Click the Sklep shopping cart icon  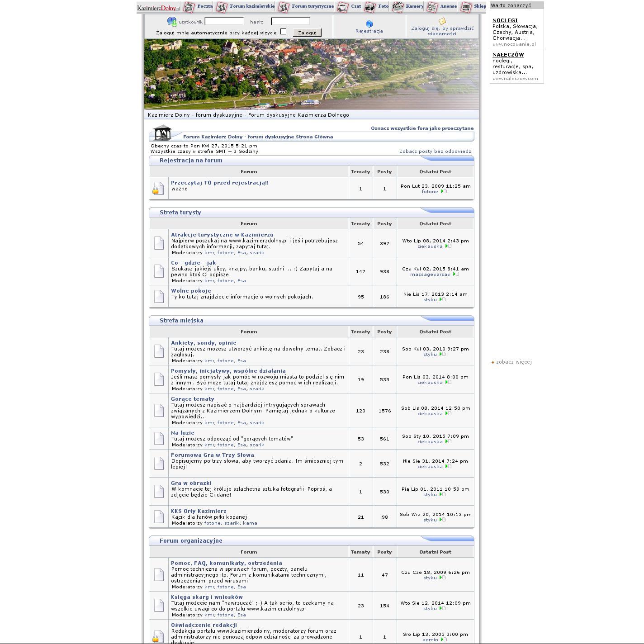[x=466, y=7]
